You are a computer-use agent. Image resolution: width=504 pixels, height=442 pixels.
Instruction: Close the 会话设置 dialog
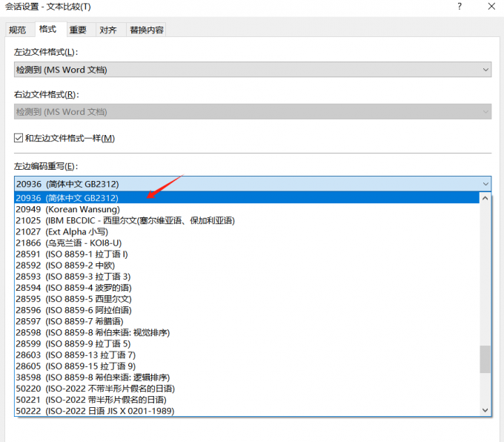tap(491, 7)
